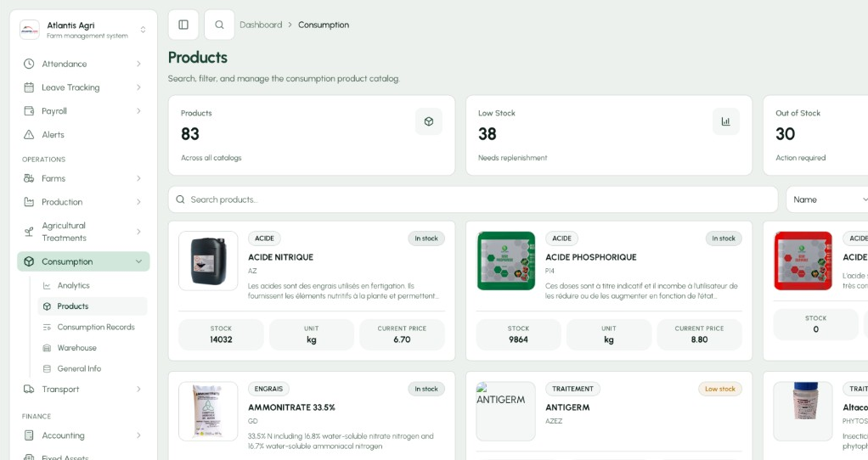Click the Consumption Records list icon
Image resolution: width=868 pixels, height=460 pixels.
pos(47,328)
